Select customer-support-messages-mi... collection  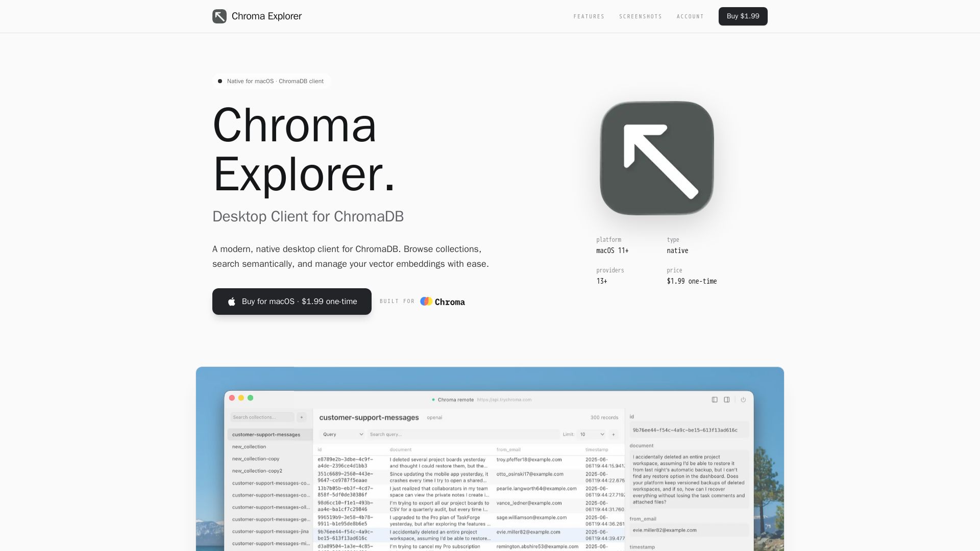click(270, 544)
